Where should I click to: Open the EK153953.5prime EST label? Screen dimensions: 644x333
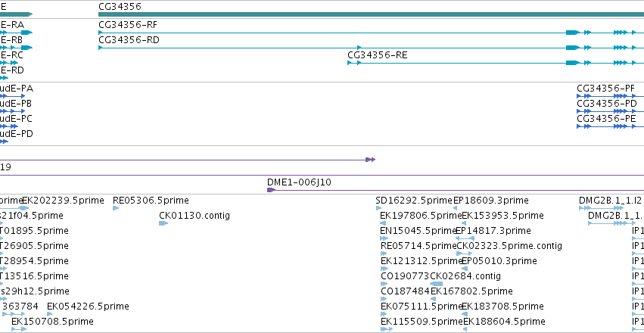pos(502,216)
